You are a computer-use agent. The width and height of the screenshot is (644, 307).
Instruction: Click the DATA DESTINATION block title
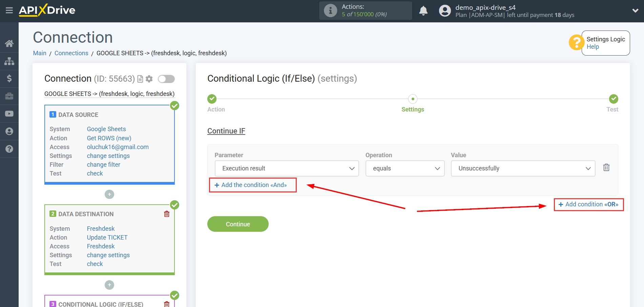coord(86,214)
